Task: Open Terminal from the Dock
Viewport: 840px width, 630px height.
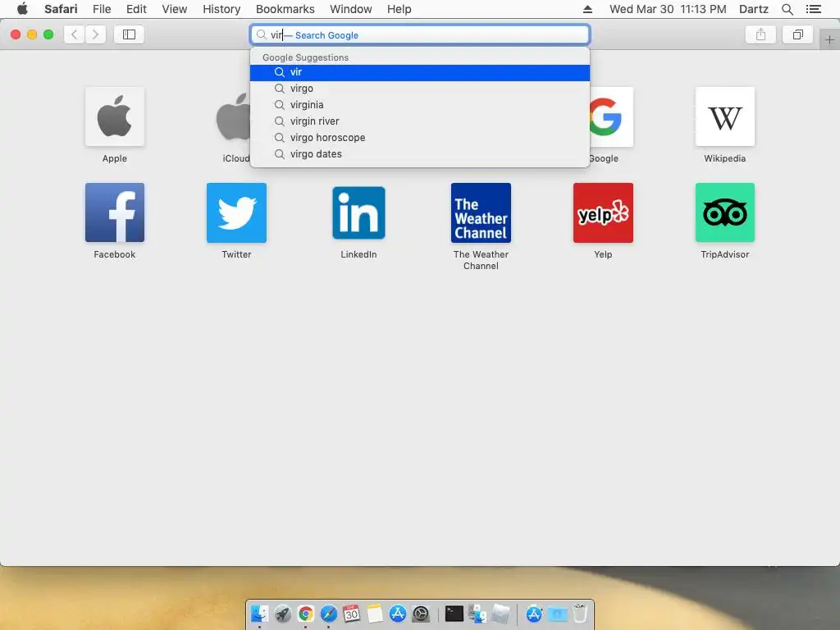Action: (454, 614)
